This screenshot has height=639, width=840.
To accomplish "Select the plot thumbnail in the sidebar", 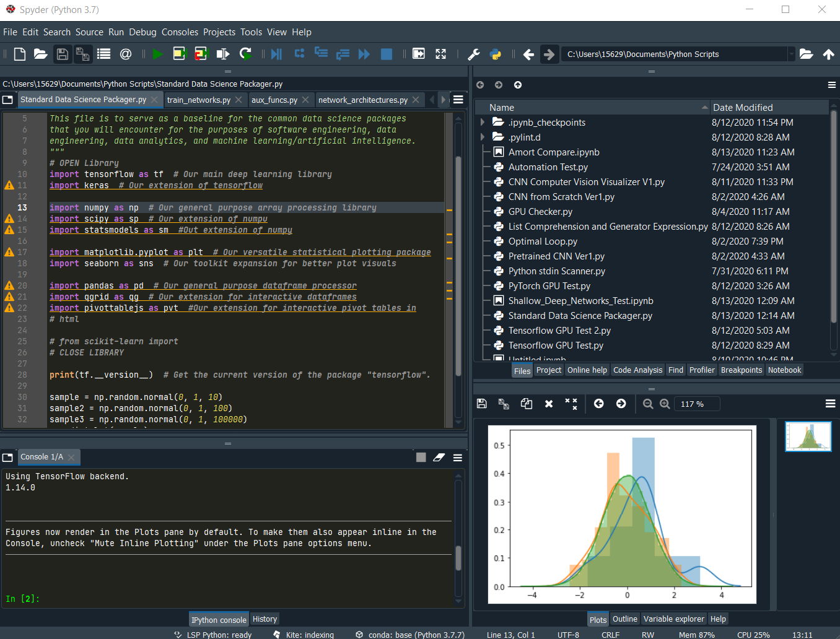I will (808, 436).
